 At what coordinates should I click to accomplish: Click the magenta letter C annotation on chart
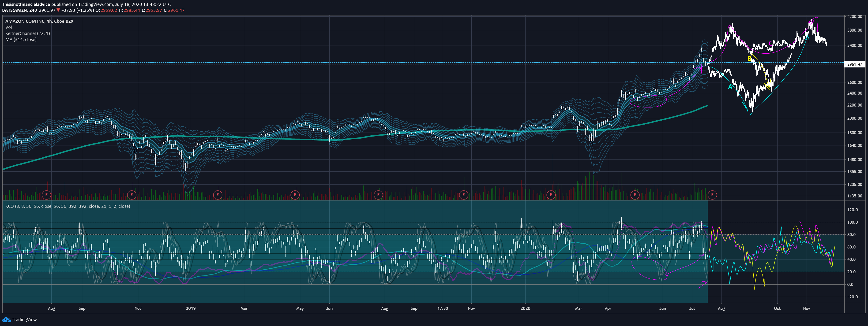(771, 43)
